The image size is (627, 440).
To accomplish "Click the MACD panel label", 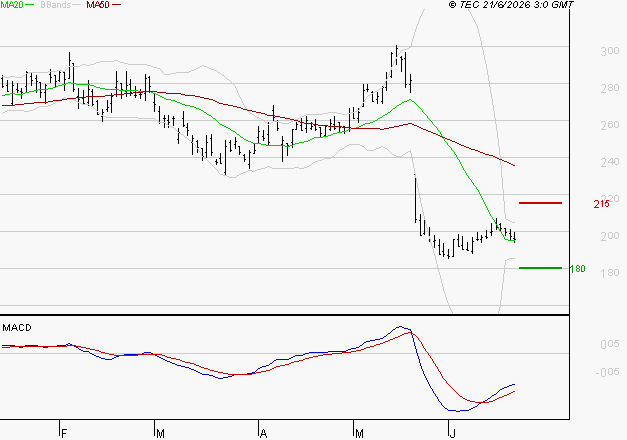I will tap(17, 328).
